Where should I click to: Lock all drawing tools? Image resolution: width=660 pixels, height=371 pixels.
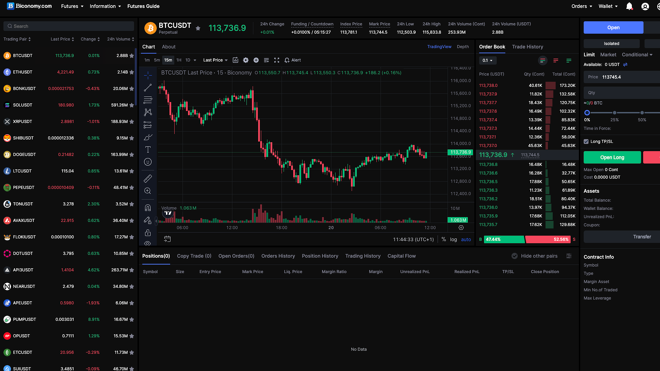pyautogui.click(x=148, y=232)
